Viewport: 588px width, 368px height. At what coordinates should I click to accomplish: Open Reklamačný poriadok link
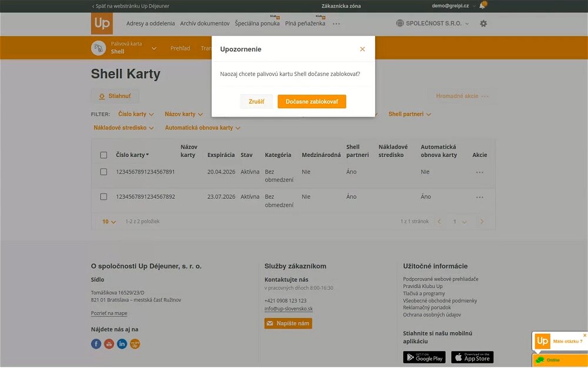(x=427, y=307)
